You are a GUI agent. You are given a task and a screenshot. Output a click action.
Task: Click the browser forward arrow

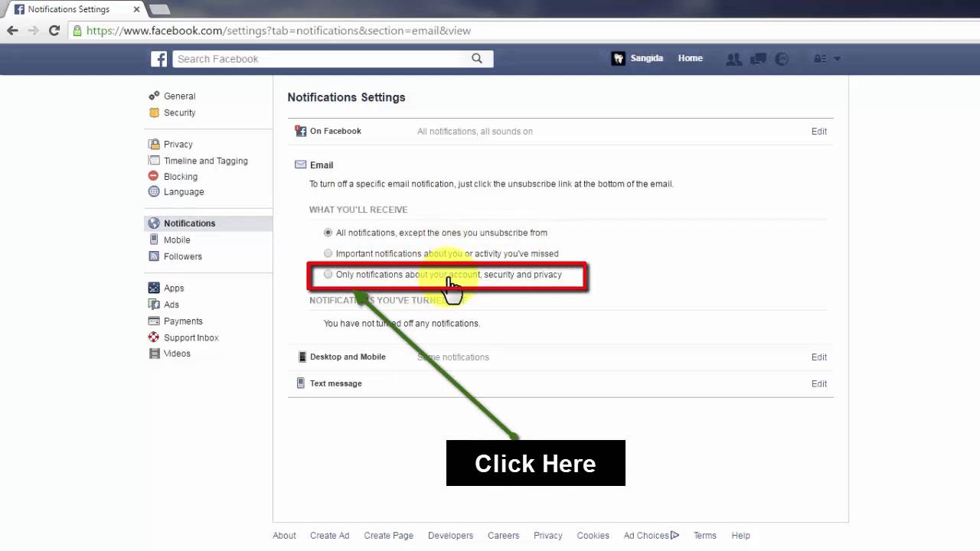click(x=33, y=31)
